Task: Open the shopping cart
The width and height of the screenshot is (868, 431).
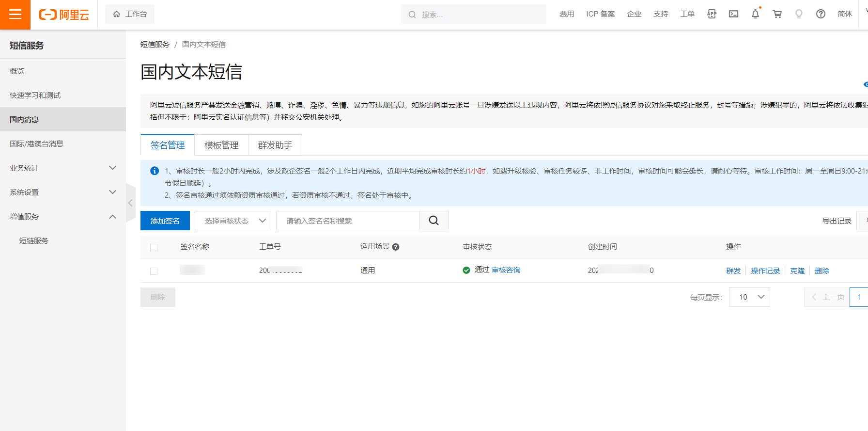Action: pyautogui.click(x=777, y=14)
